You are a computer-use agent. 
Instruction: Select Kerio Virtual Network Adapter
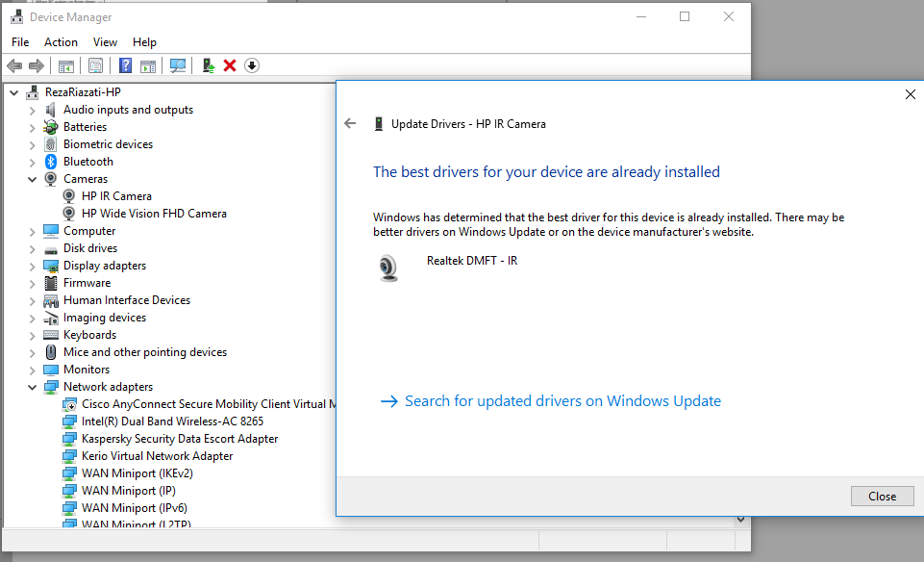coord(157,456)
